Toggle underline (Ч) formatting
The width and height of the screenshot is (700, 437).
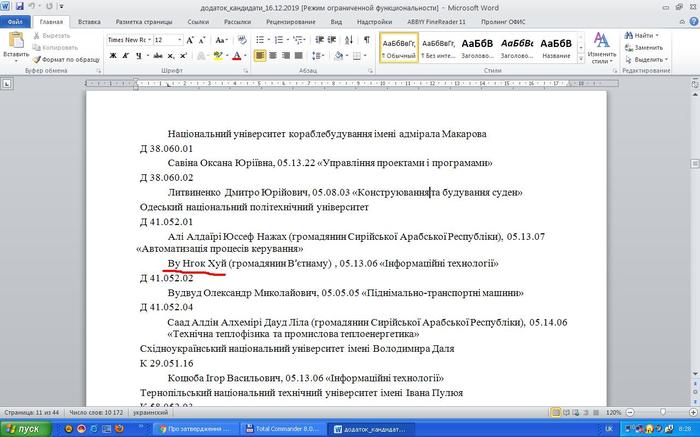tap(139, 56)
